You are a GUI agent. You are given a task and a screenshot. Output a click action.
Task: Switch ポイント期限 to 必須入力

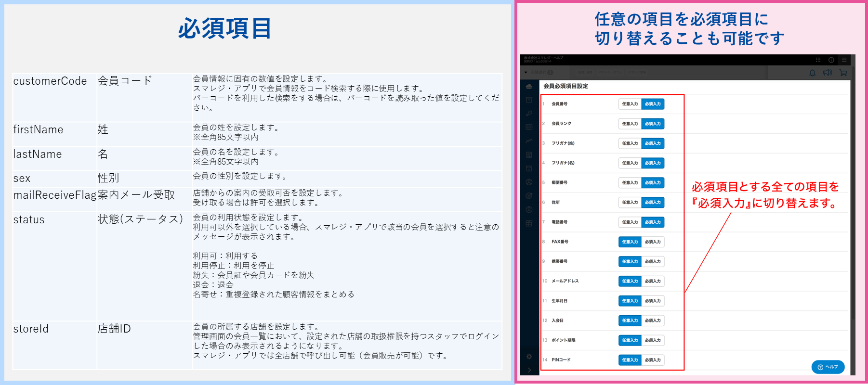(x=653, y=340)
